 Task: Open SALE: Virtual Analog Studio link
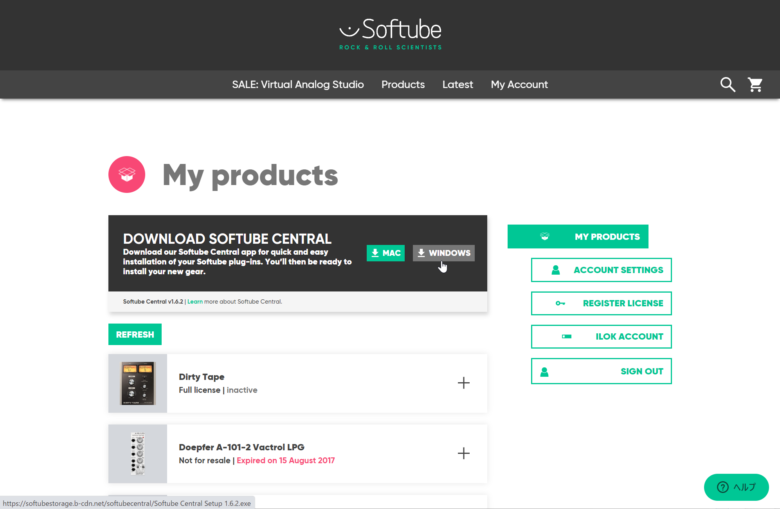coord(298,85)
